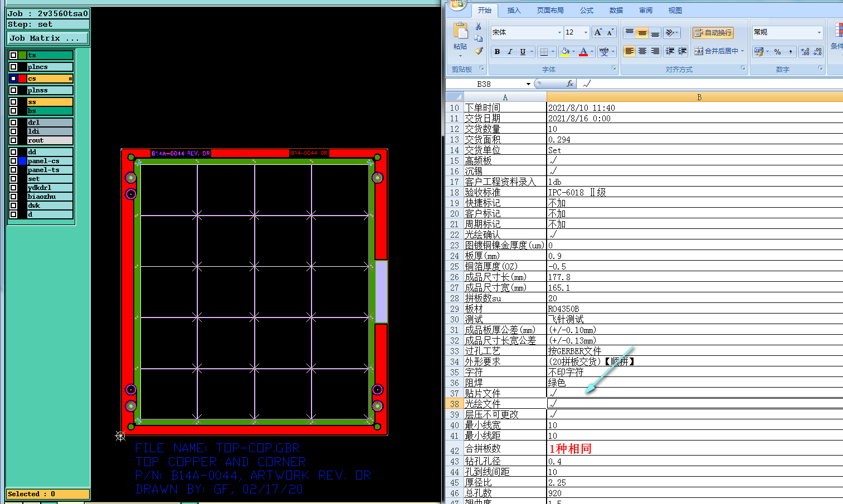Open the Name Box dropdown arrow
Screen dimensions: 843x504
528,84
